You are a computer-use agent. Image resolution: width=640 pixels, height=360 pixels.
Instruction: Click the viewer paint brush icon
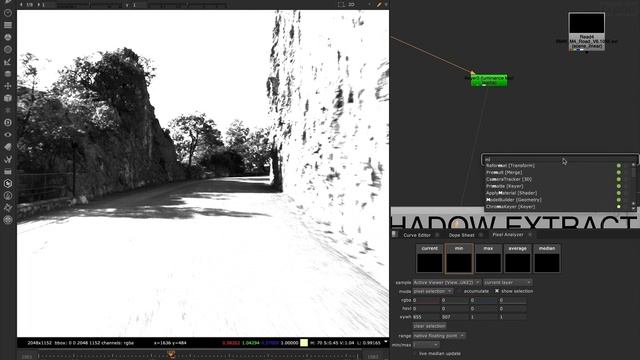click(379, 4)
